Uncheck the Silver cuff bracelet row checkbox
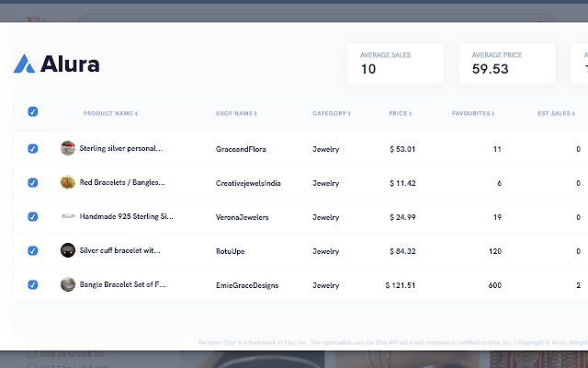Viewport: 588px width, 368px height. click(33, 250)
